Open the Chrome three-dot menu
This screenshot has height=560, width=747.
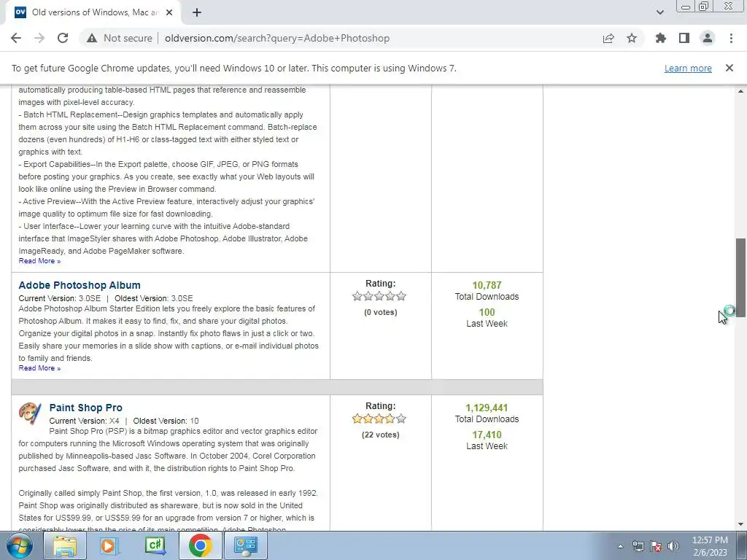pyautogui.click(x=731, y=38)
